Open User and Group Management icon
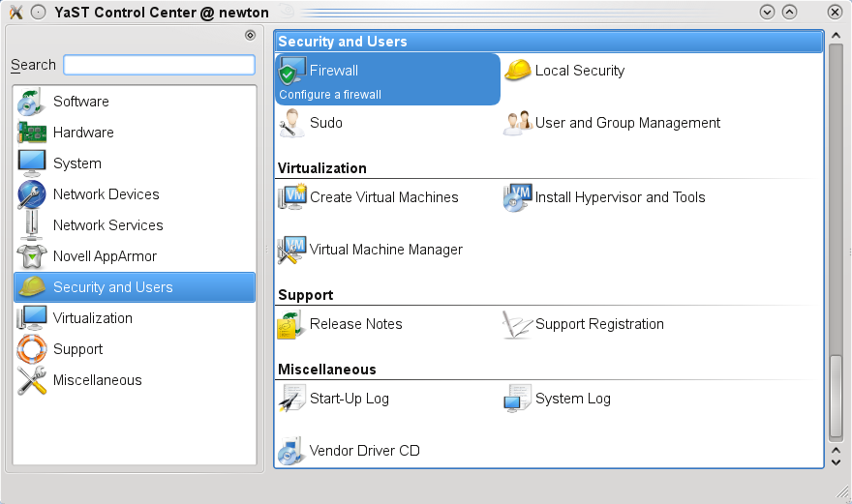This screenshot has width=852, height=504. [517, 123]
